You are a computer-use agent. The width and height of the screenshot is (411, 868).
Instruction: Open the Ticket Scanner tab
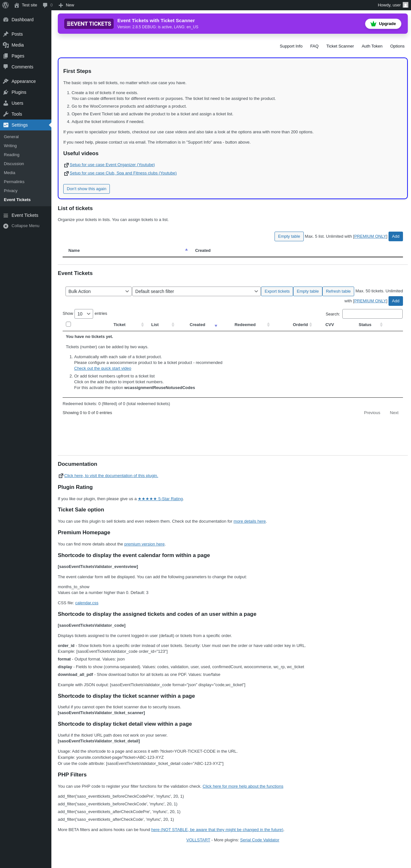[x=340, y=46]
